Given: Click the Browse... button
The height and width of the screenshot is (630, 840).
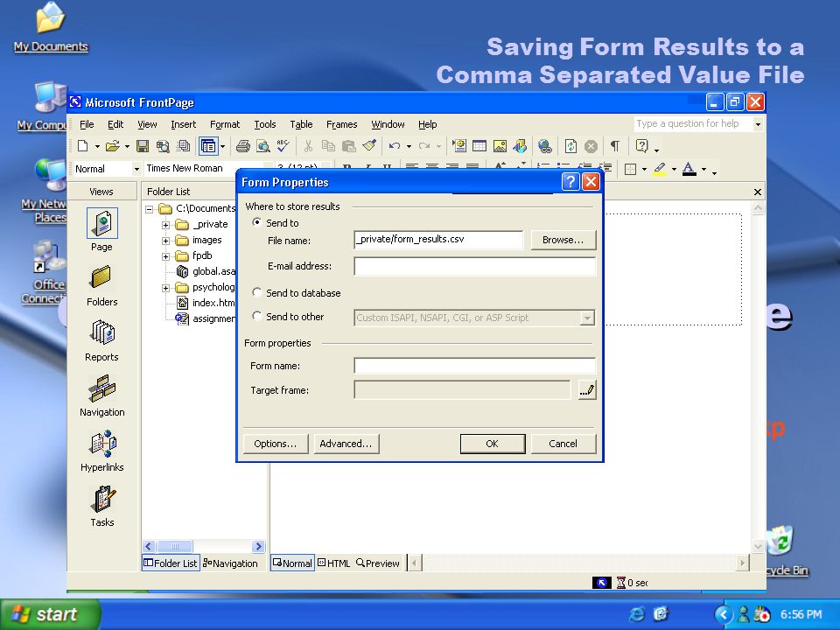Looking at the screenshot, I should pos(563,240).
